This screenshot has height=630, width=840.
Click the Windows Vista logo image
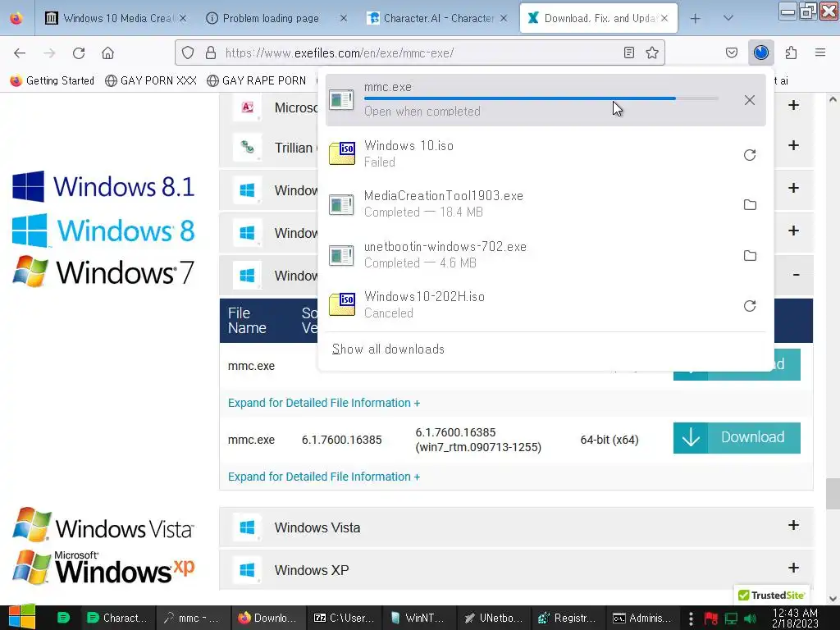coord(103,525)
